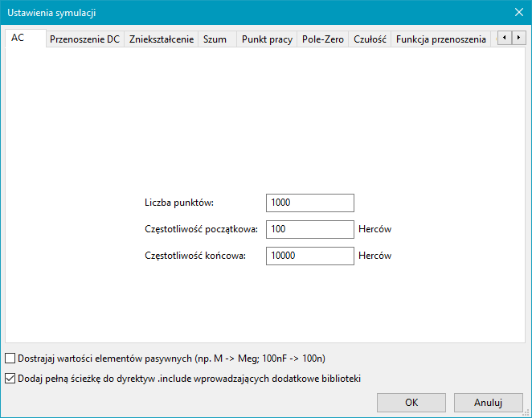This screenshot has height=418, width=532.
Task: Click Anuluj to cancel settings
Action: pos(488,402)
